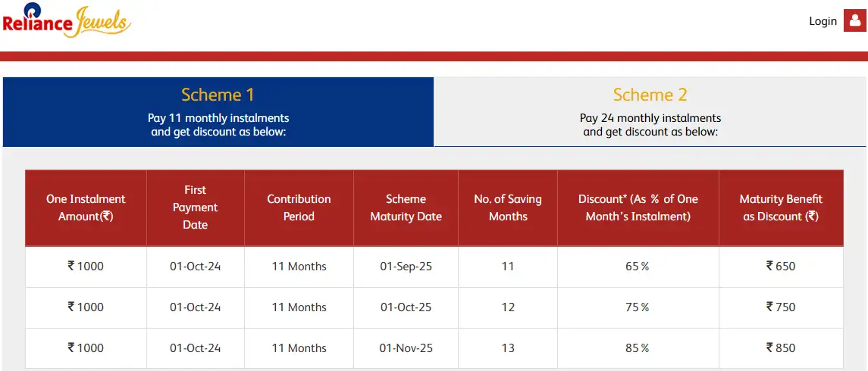Click the Reliance Jewels logo
The height and width of the screenshot is (371, 868).
coord(67,20)
